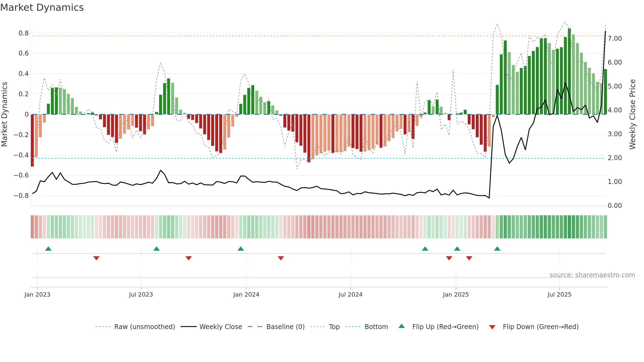This screenshot has height=362, width=644.
Task: Click the green flip-up marker around Nov 2024
Action: point(425,249)
